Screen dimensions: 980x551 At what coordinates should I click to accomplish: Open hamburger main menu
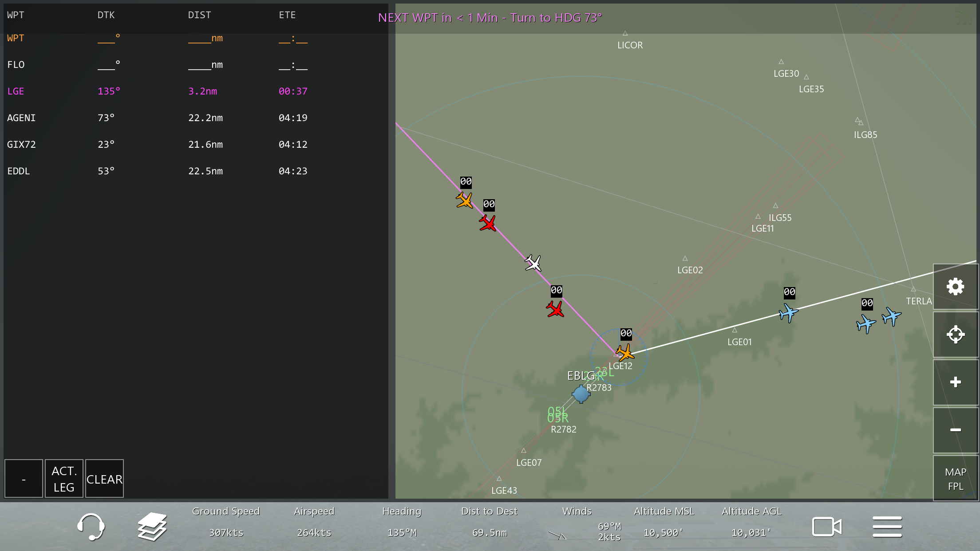coord(887,527)
